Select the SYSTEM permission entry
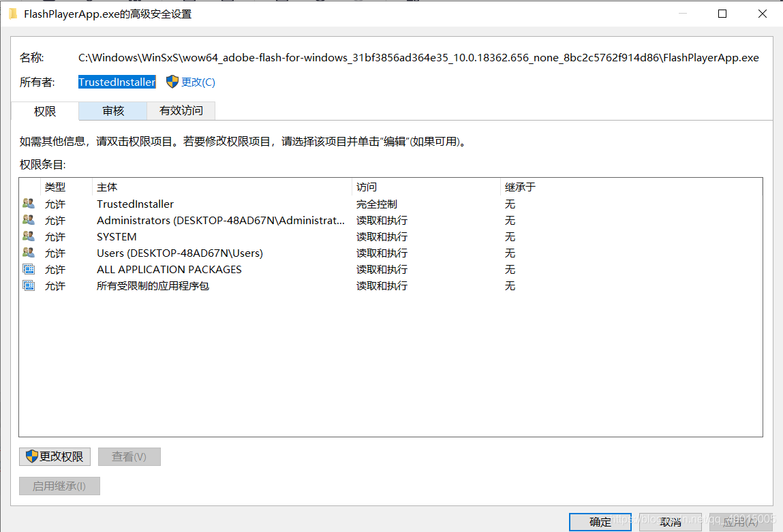This screenshot has width=783, height=532. coord(390,236)
